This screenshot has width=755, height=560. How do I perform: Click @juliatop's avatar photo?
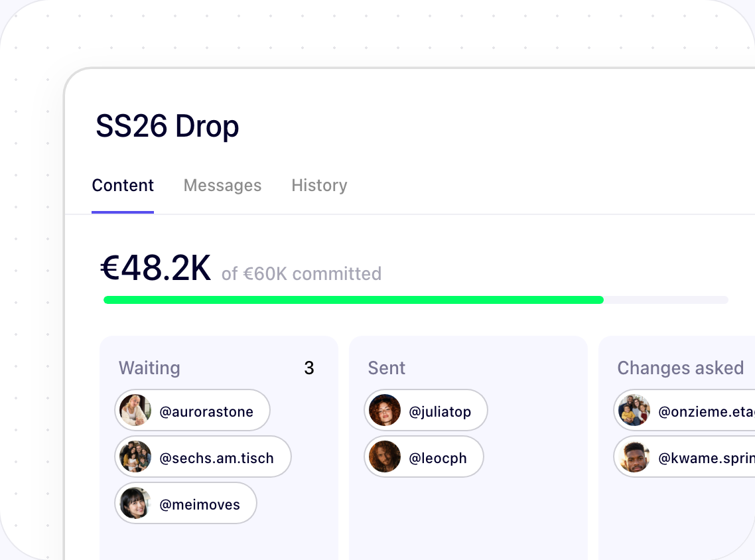(x=385, y=410)
